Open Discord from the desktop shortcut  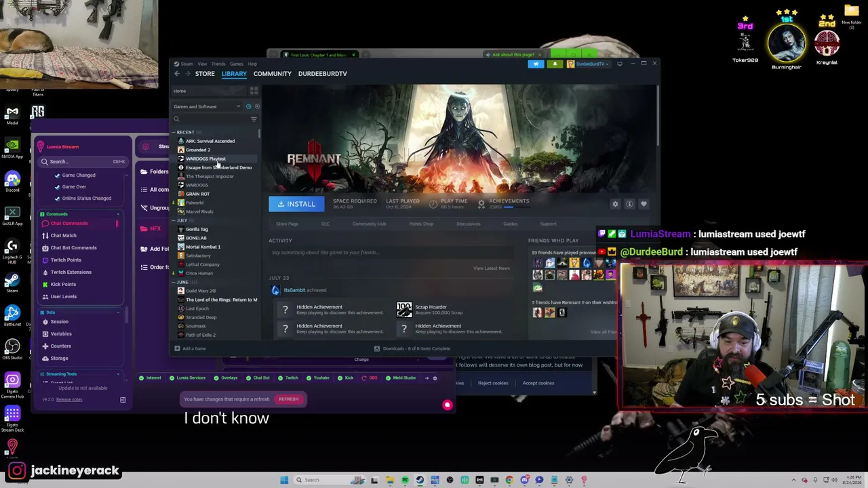coord(12,181)
